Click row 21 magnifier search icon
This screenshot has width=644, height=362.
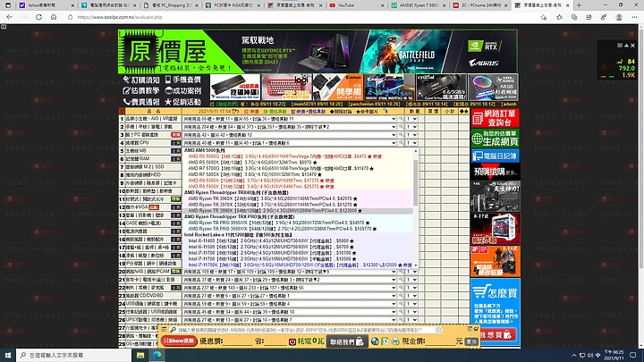coord(401,280)
